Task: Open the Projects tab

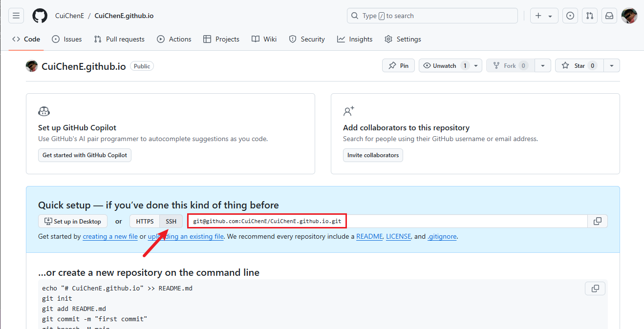Action: [x=221, y=39]
